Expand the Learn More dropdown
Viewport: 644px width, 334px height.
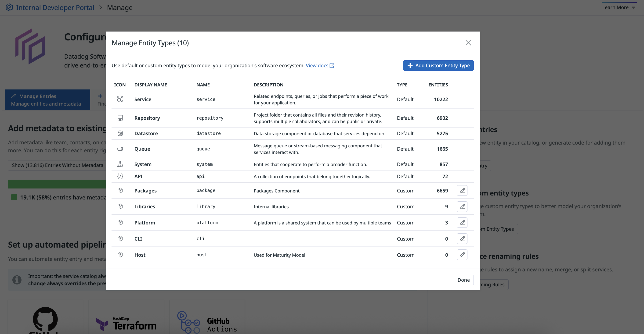click(x=619, y=7)
